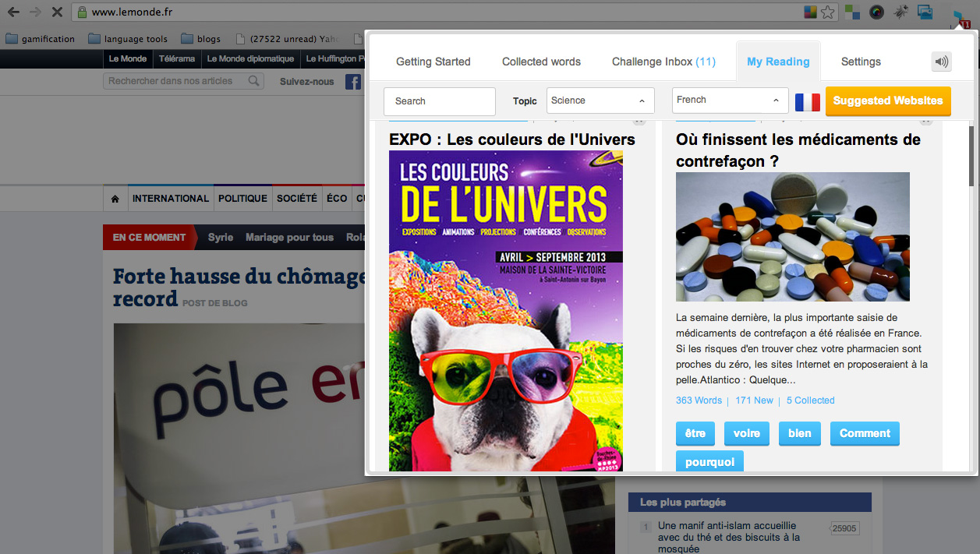Click the EN CE MOMENT label
The image size is (980, 554).
[149, 238]
